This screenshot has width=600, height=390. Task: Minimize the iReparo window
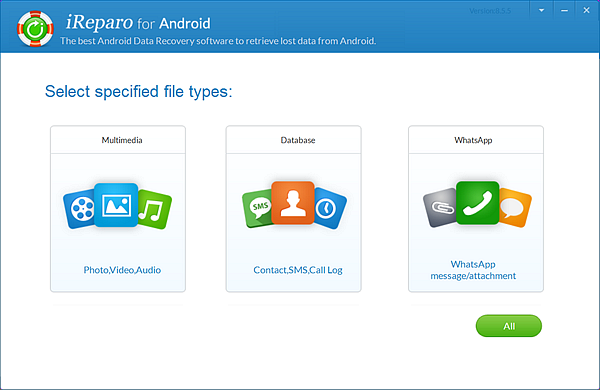click(564, 11)
